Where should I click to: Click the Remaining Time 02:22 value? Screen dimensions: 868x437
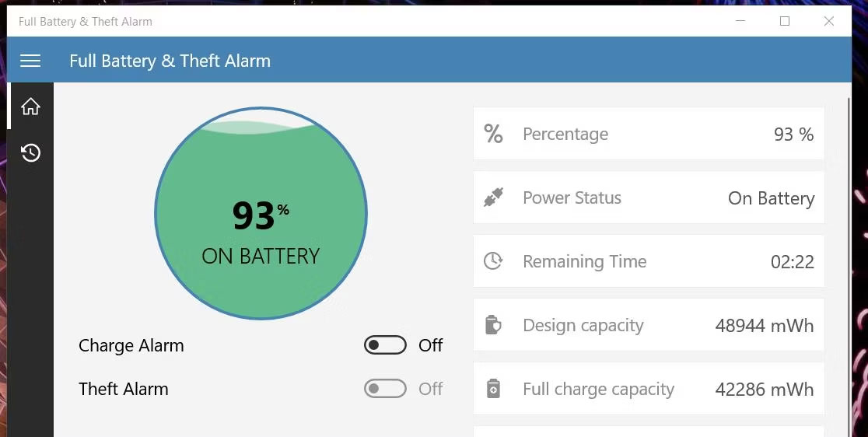pyautogui.click(x=792, y=262)
